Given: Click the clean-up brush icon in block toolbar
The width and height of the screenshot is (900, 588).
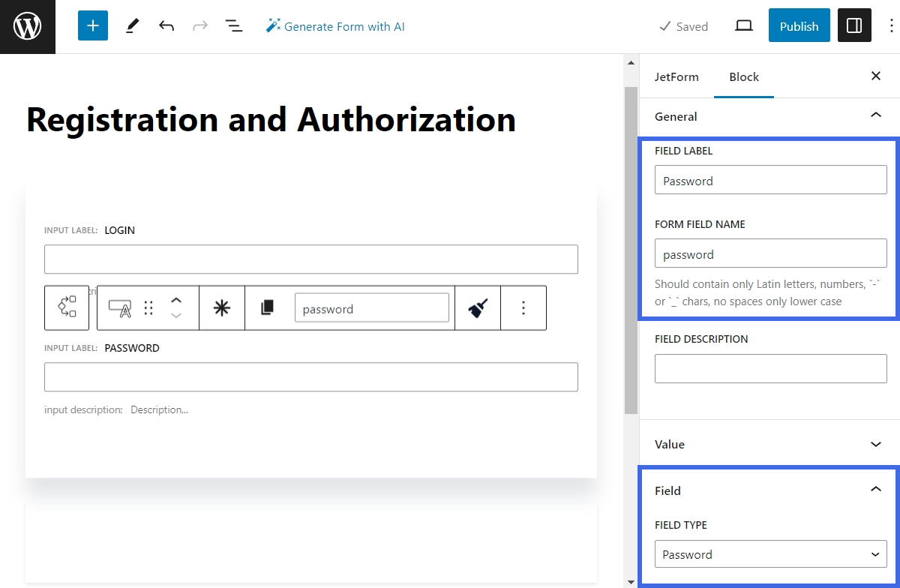Looking at the screenshot, I should pos(478,307).
